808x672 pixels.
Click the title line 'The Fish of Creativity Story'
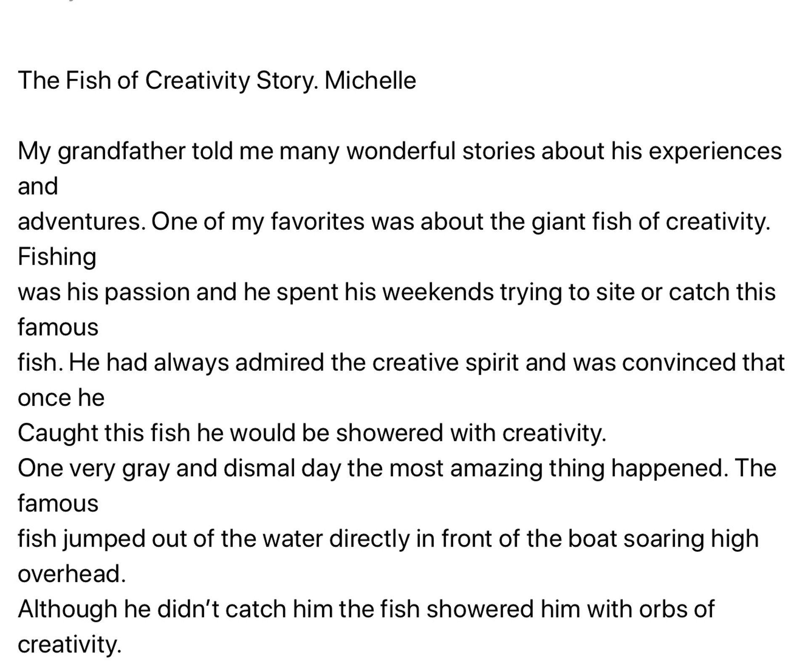(168, 80)
